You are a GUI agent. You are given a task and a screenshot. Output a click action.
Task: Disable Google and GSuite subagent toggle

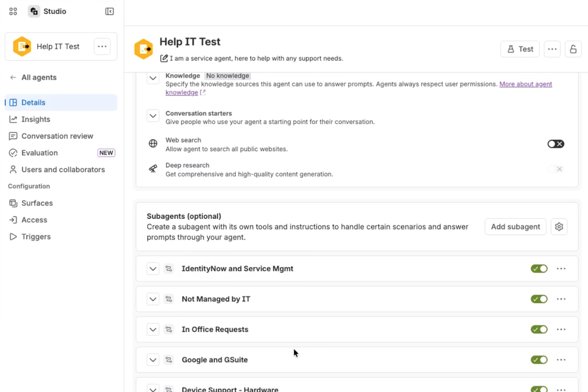coord(539,360)
